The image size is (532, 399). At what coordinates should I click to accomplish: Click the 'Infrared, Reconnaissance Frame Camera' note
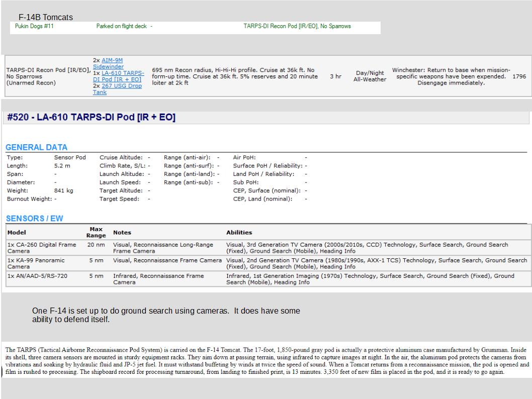click(158, 279)
